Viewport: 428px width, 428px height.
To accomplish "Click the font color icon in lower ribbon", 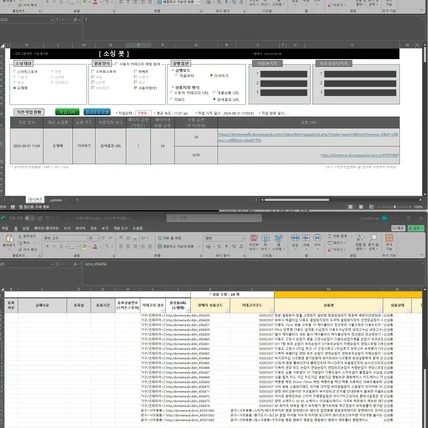I will pos(95,247).
